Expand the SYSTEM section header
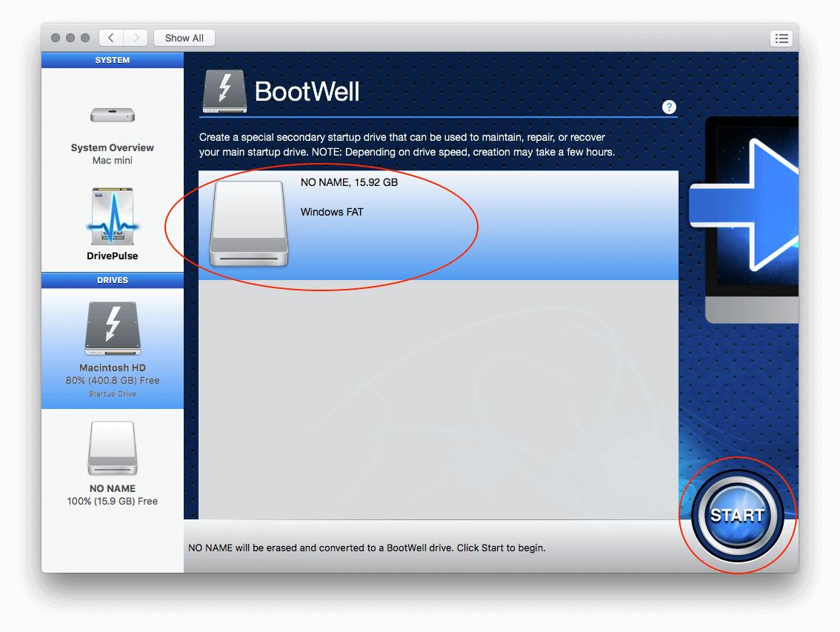 (112, 60)
